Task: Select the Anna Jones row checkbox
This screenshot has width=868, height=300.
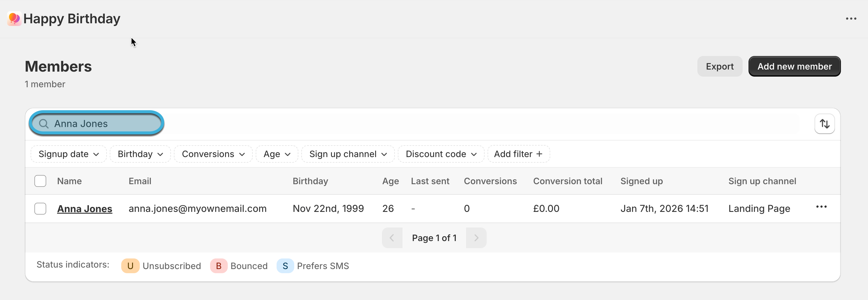Action: pos(40,209)
